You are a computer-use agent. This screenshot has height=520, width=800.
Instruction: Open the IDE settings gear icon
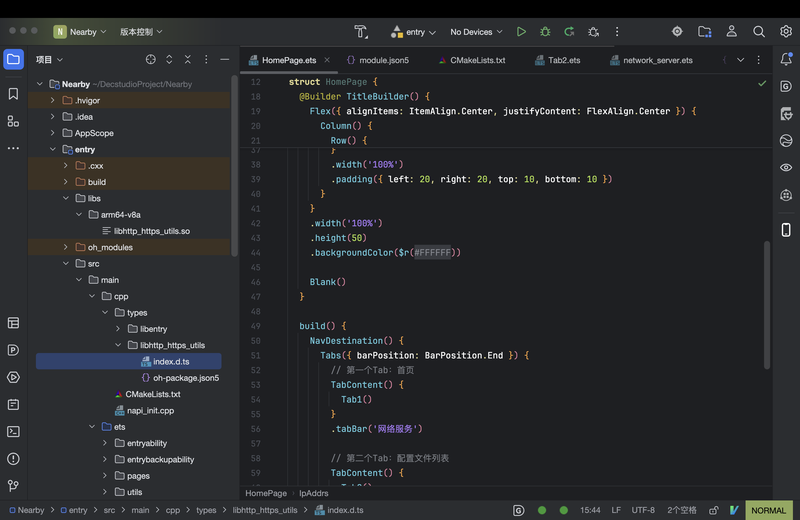tap(786, 32)
